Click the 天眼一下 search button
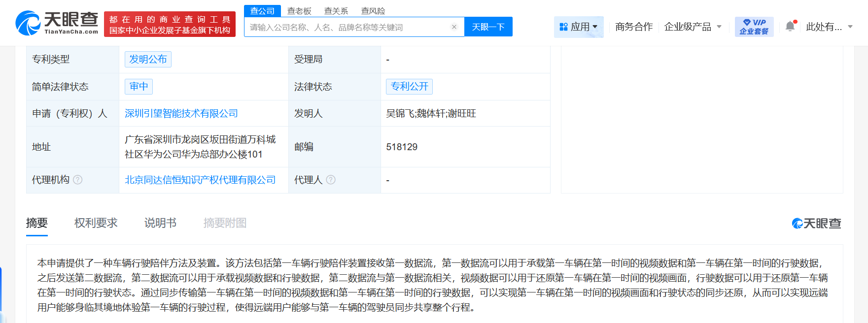Screen dimensions: 868x323 click(488, 27)
